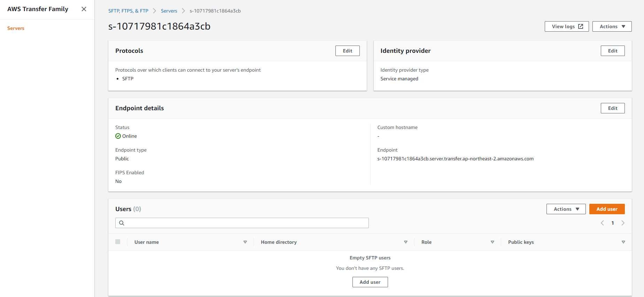644x297 pixels.
Task: Click the Add user button in empty table
Action: [x=370, y=282]
